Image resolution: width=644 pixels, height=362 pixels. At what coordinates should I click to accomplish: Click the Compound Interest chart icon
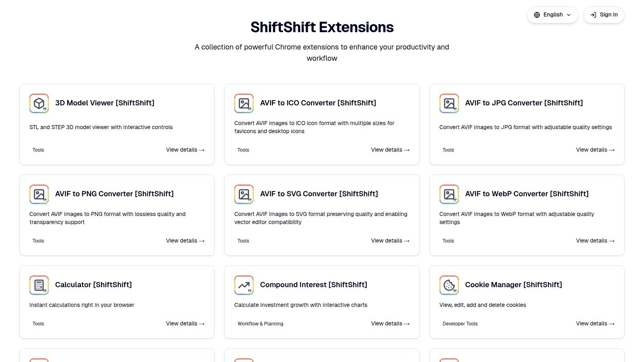coord(244,285)
